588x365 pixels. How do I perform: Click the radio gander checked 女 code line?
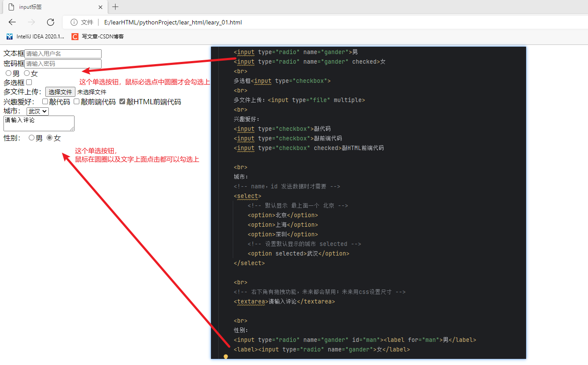309,61
